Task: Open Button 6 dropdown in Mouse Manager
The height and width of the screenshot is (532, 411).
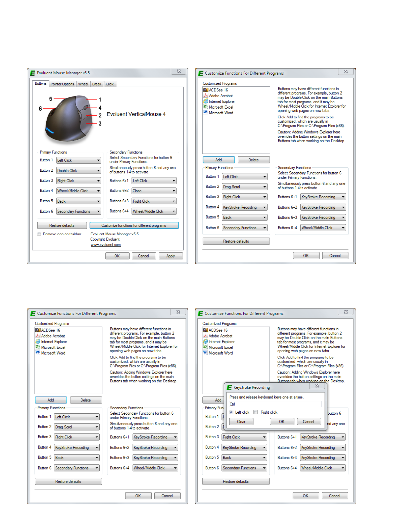Action: [79, 211]
